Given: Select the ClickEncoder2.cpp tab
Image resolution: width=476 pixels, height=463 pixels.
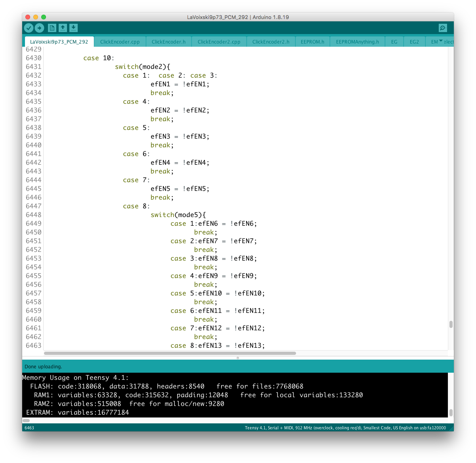Looking at the screenshot, I should [x=219, y=42].
